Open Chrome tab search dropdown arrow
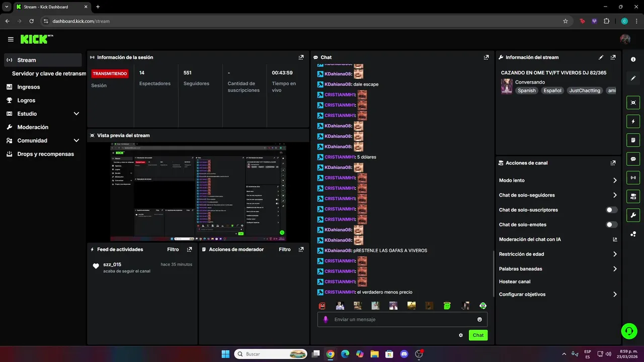644x362 pixels. point(7,7)
